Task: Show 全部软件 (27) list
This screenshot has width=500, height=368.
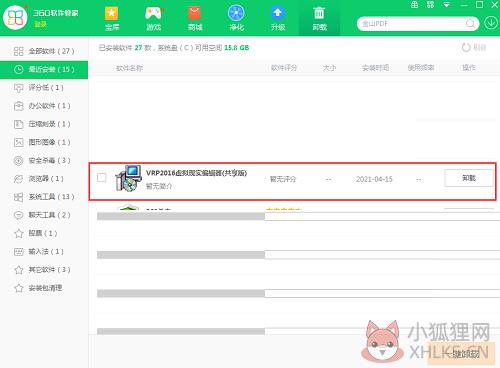Action: (44, 51)
